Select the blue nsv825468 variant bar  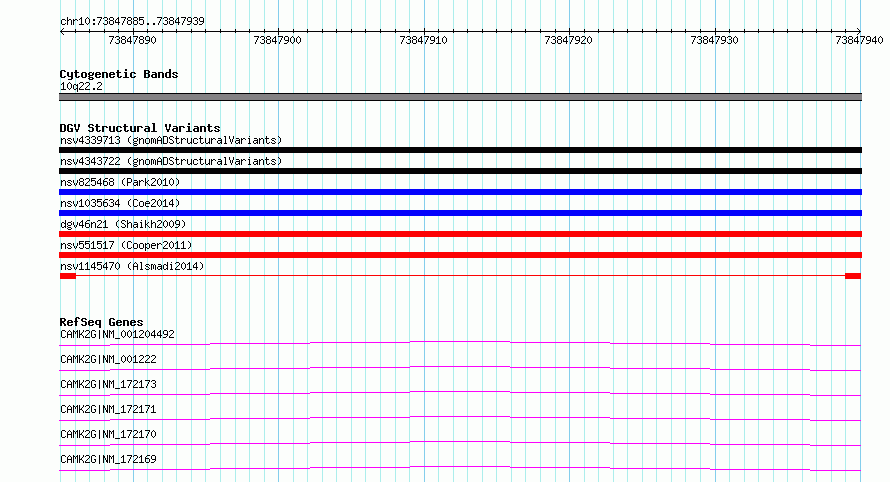tap(460, 192)
